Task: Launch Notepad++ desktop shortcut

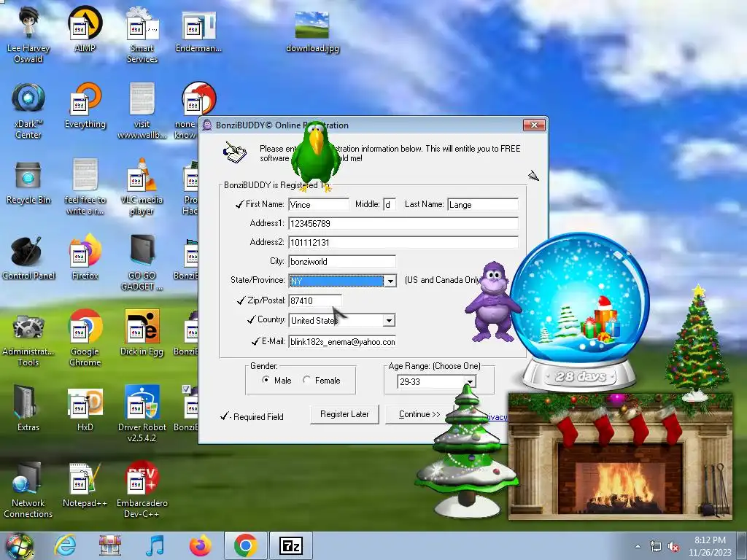Action: coord(85,485)
